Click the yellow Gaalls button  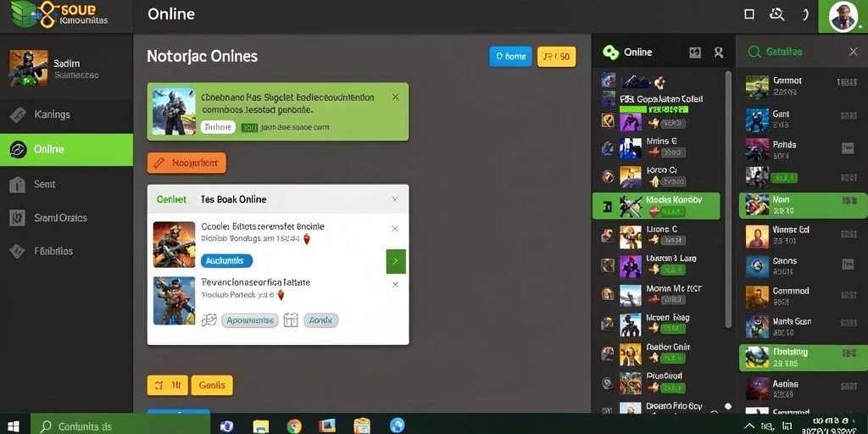pyautogui.click(x=212, y=386)
